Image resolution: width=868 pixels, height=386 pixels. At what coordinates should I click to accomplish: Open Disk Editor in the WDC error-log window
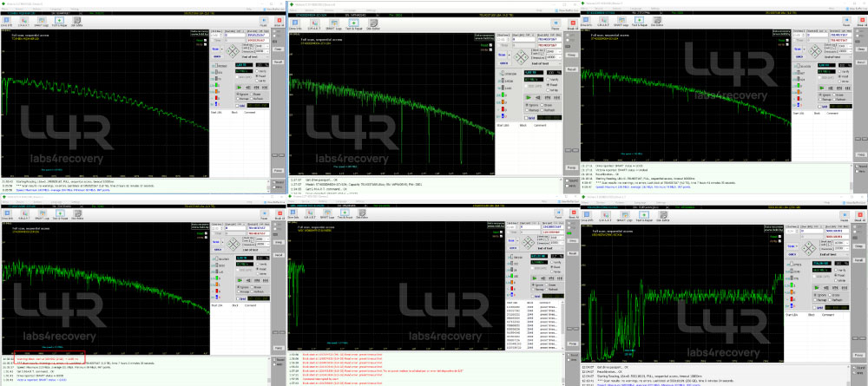pos(362,213)
